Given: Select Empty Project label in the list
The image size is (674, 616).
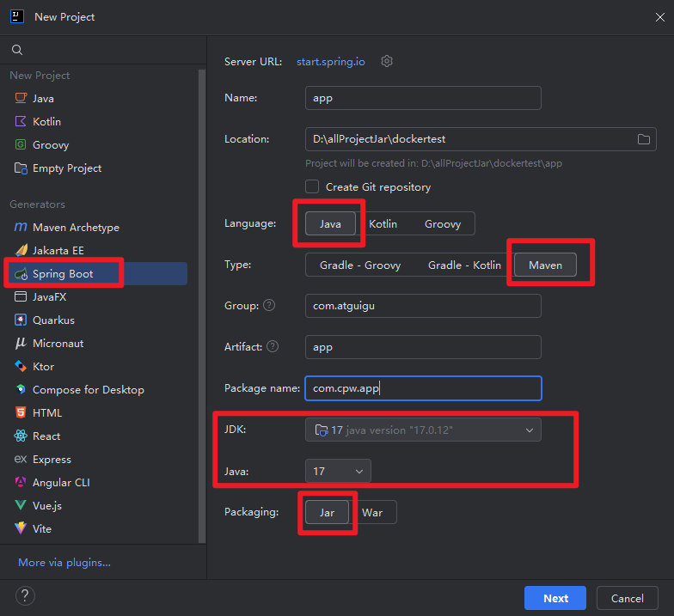Looking at the screenshot, I should [67, 168].
